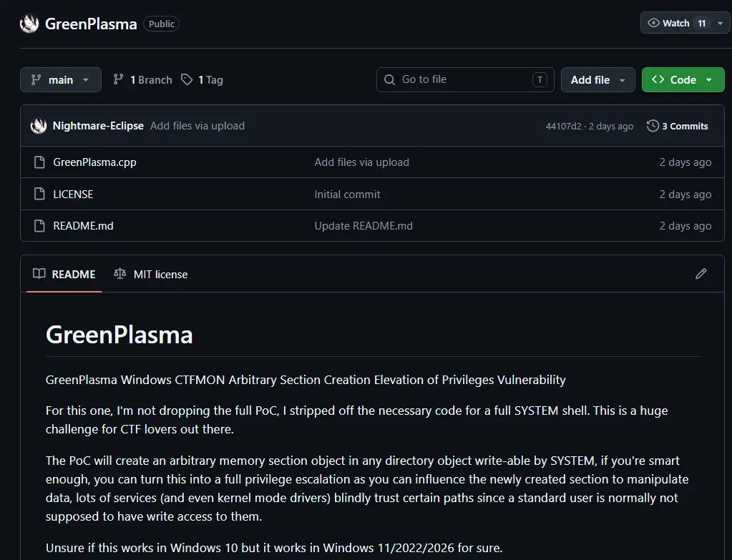The image size is (732, 560).
Task: Expand the Watch notifications dropdown arrow
Action: pos(721,24)
